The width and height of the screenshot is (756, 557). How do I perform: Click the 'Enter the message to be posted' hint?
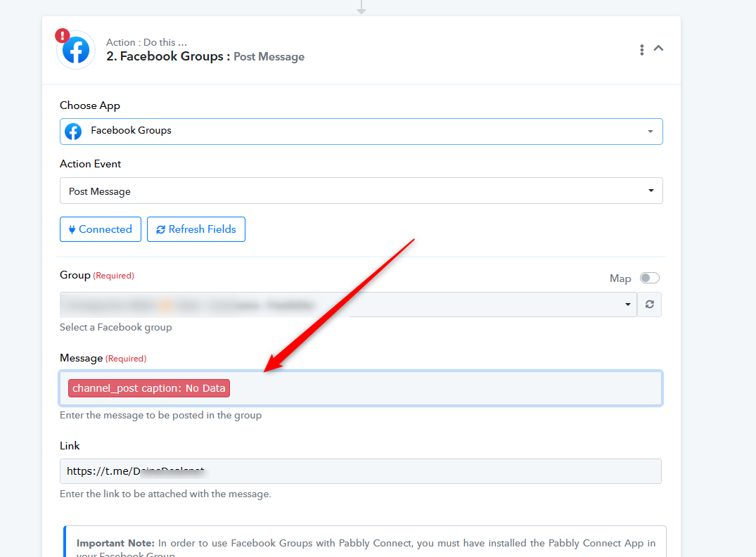tap(160, 415)
